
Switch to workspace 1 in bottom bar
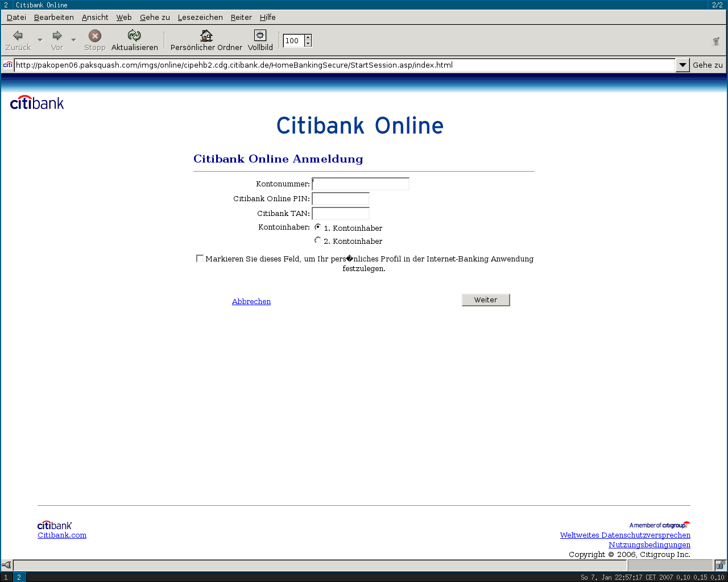[6, 577]
